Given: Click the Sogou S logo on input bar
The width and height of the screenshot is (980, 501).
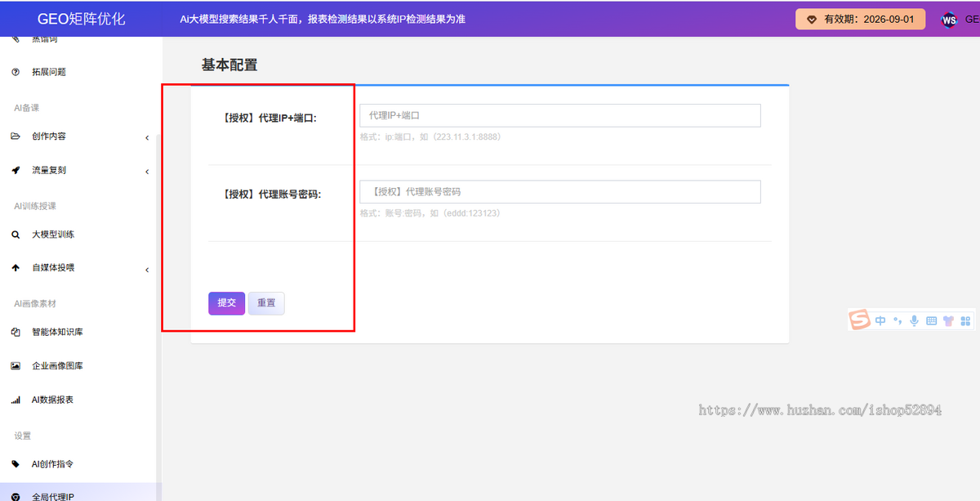Looking at the screenshot, I should pyautogui.click(x=859, y=320).
